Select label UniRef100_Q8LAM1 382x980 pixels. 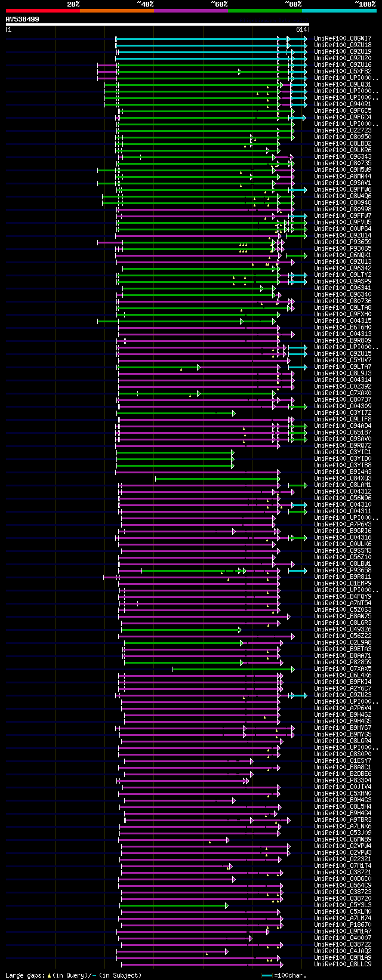click(343, 485)
